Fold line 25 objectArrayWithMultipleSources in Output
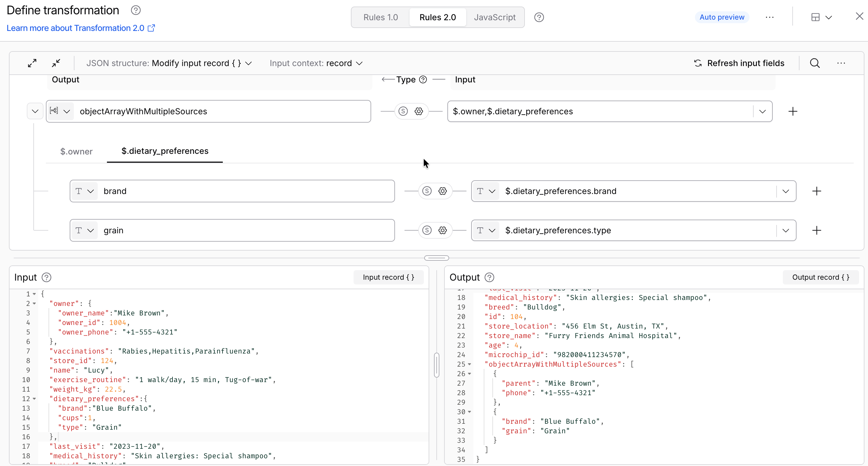868x466 pixels. point(469,364)
